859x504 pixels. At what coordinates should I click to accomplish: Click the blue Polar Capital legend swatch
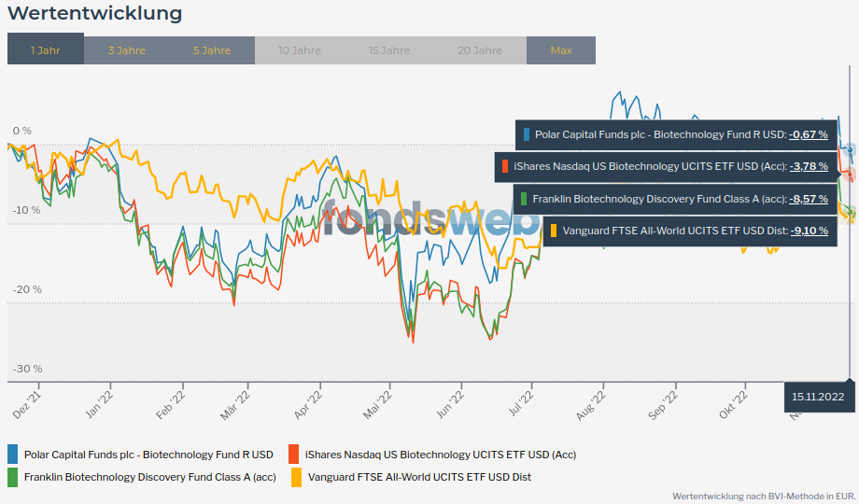(x=13, y=455)
